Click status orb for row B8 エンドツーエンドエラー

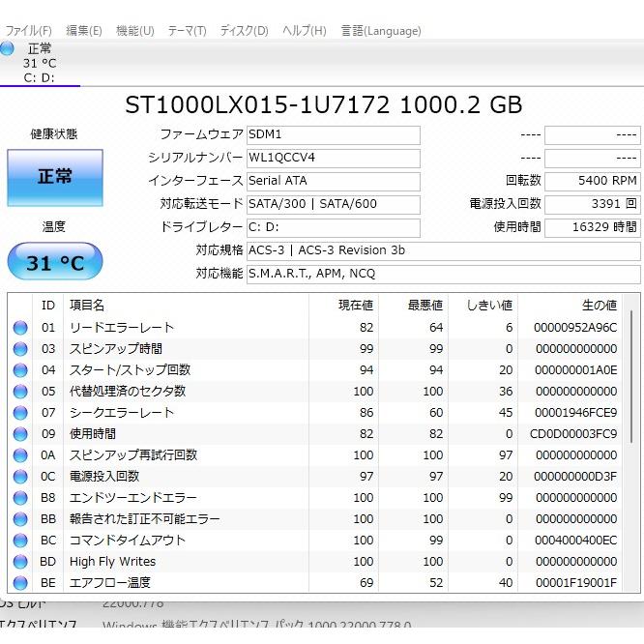20,498
